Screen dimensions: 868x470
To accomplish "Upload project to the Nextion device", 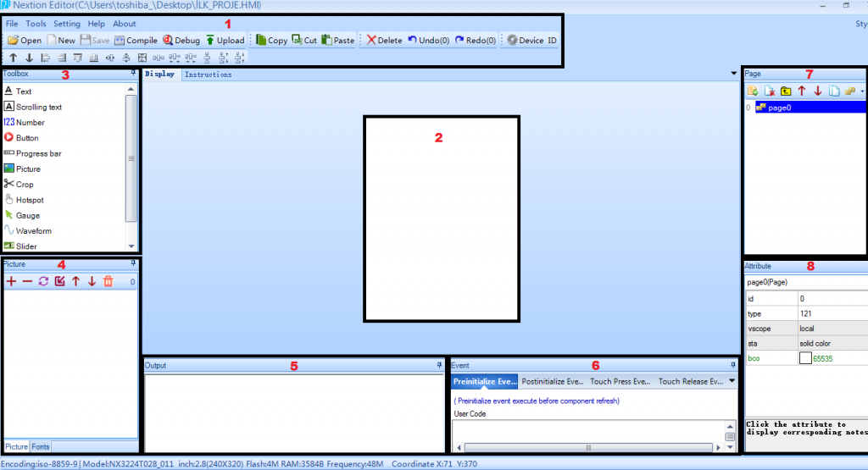I will (225, 40).
